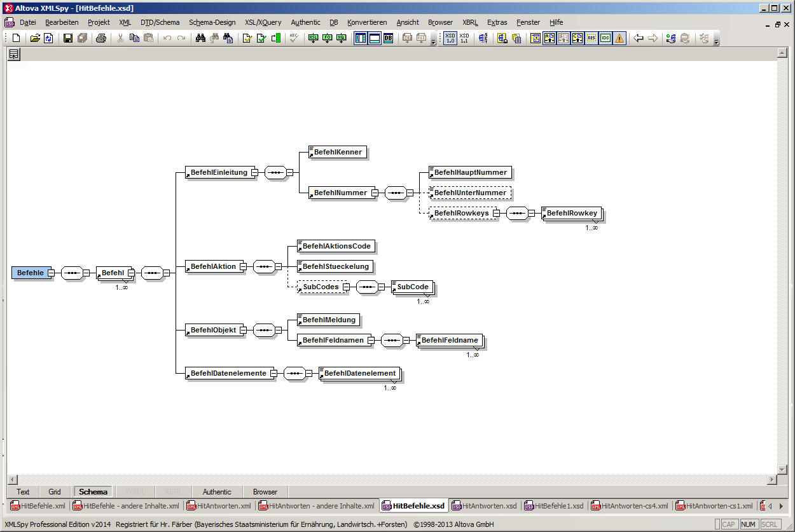Open toolbar options dropdown at far right
795x532 pixels.
point(716,42)
